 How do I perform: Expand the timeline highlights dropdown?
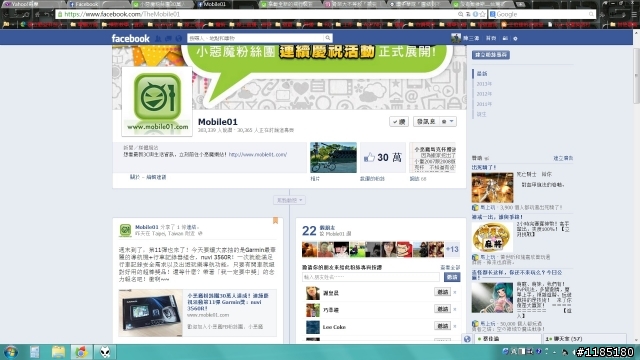coord(289,200)
